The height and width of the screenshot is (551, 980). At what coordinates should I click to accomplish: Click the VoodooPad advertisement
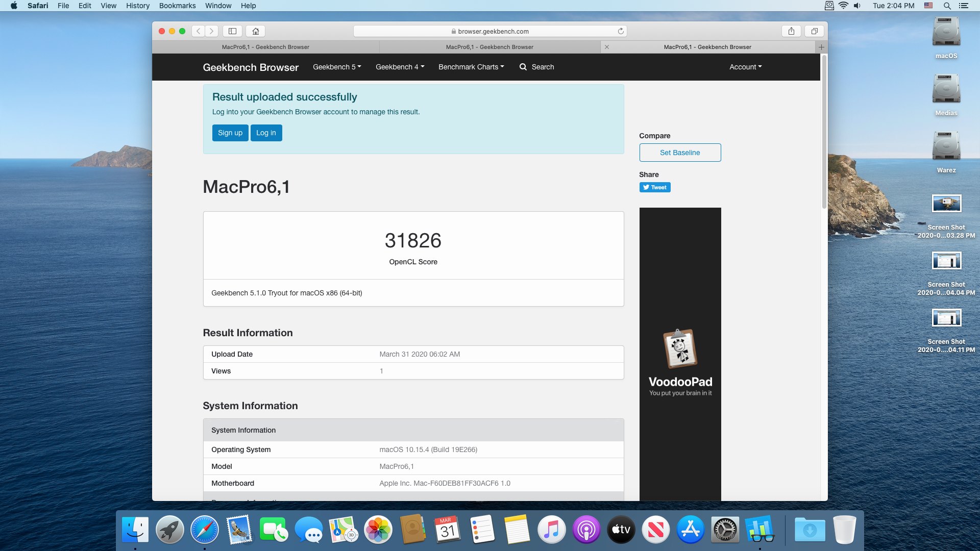(680, 354)
